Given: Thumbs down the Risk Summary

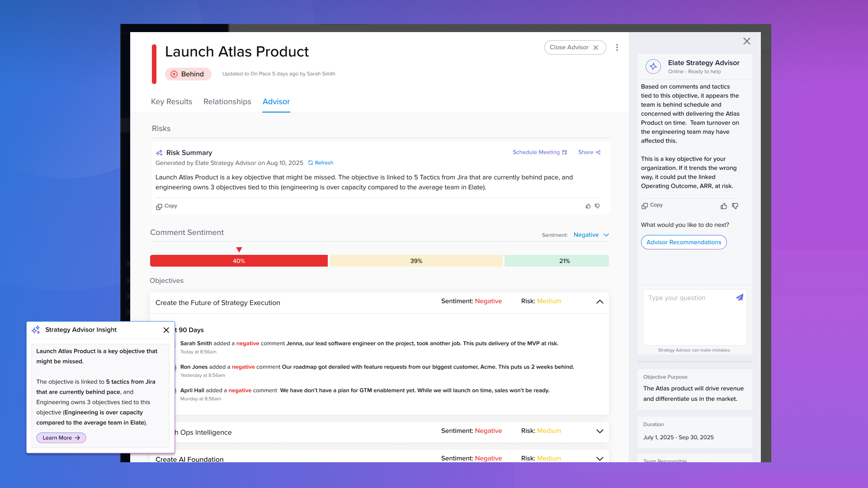Looking at the screenshot, I should click(x=597, y=206).
